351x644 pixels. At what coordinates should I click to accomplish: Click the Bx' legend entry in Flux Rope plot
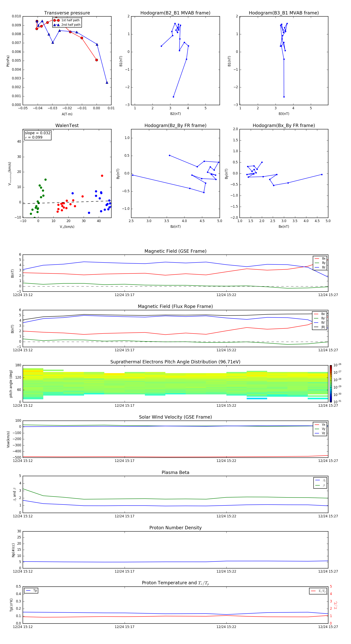pos(320,314)
